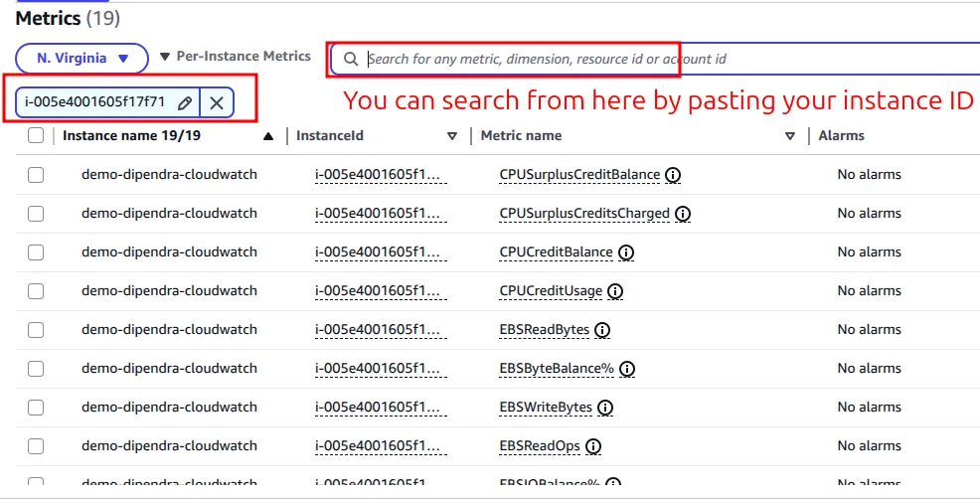Select the CPUCreditUsage row checkbox
Viewport: 980px width, 500px height.
[36, 291]
